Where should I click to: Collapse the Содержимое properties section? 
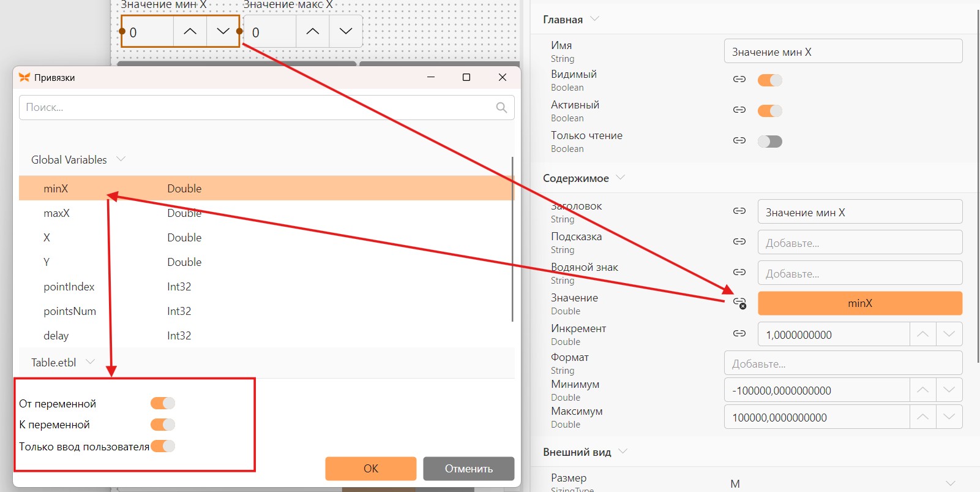pyautogui.click(x=620, y=178)
